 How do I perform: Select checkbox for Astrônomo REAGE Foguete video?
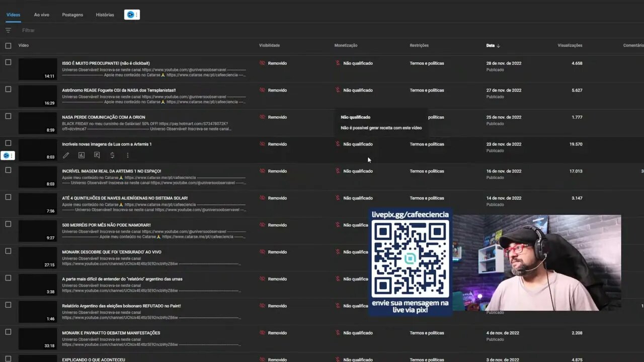coord(8,89)
